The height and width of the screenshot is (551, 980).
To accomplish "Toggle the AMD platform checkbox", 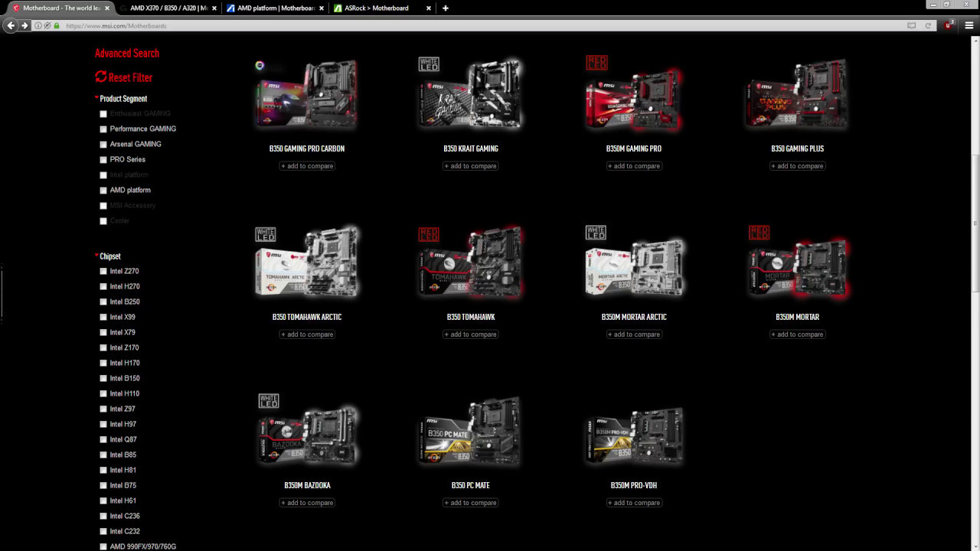I will 103,191.
